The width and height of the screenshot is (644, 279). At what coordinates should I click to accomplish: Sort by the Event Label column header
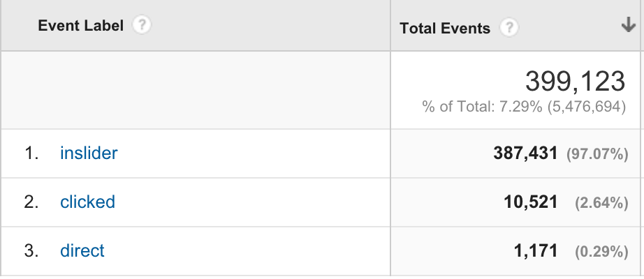80,26
